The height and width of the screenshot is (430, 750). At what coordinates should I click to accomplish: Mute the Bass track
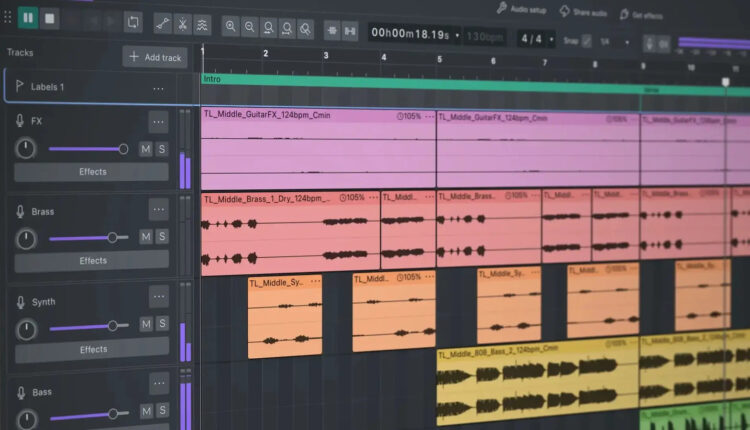147,411
